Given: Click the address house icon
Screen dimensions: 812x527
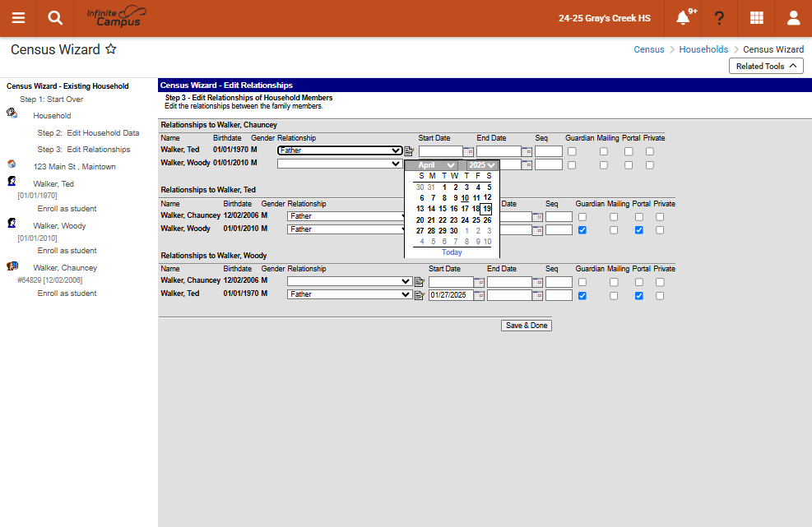Looking at the screenshot, I should coord(12,164).
